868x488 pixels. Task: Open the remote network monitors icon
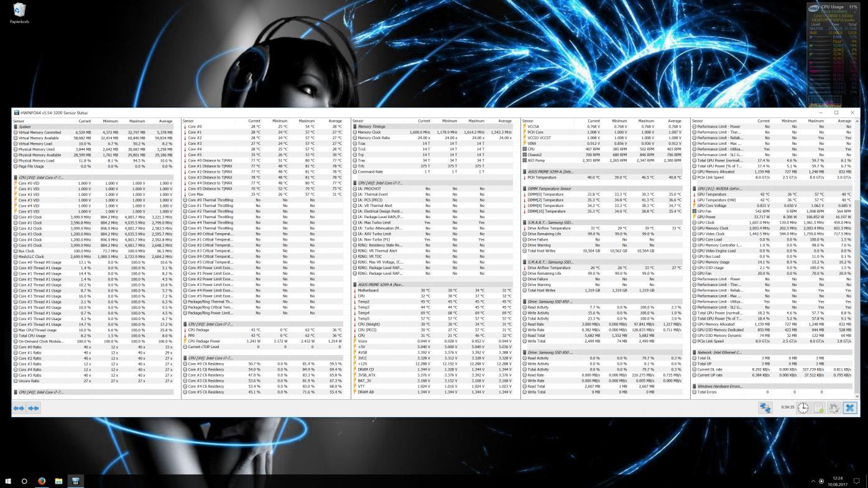765,408
